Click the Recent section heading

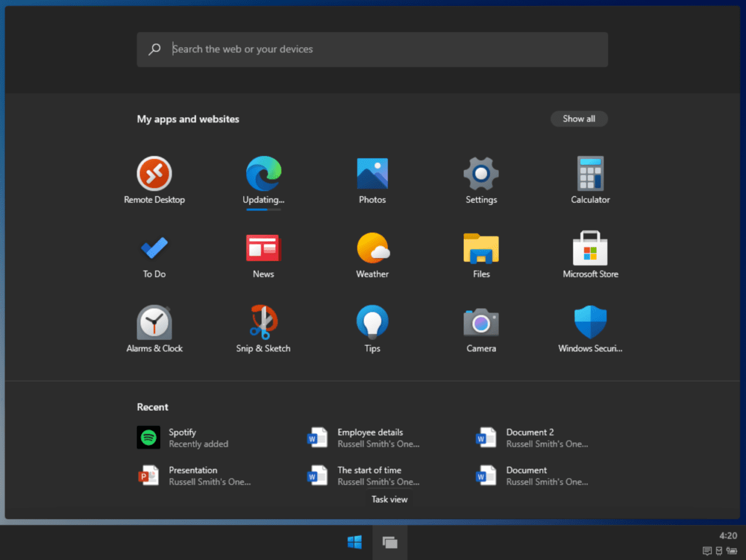pyautogui.click(x=153, y=407)
